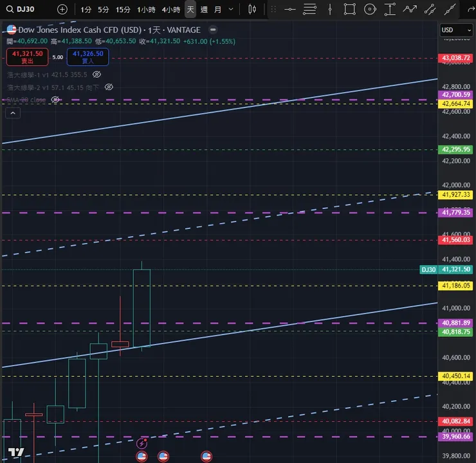The width and height of the screenshot is (476, 463).
Task: Select the path polyline arrow tool
Action: coord(410,10)
